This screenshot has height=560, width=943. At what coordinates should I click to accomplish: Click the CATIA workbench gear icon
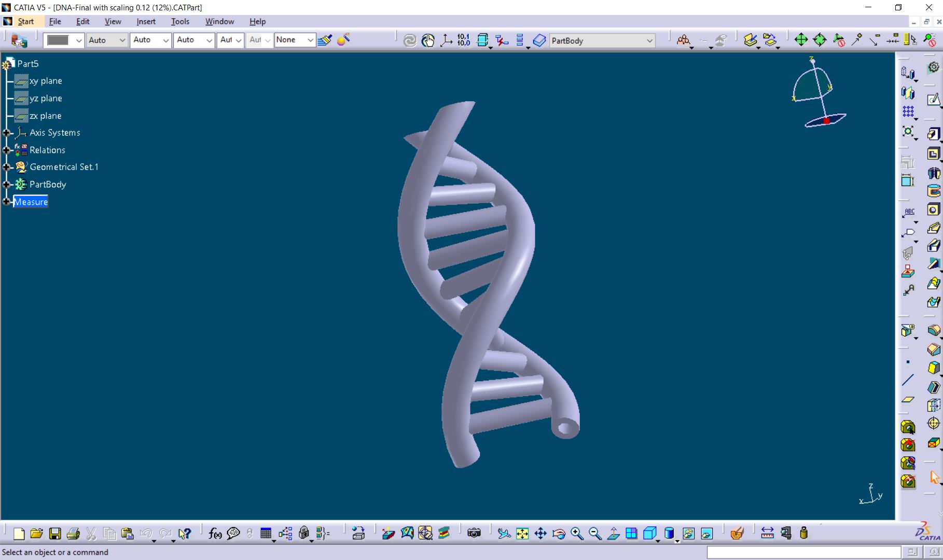pos(934,67)
